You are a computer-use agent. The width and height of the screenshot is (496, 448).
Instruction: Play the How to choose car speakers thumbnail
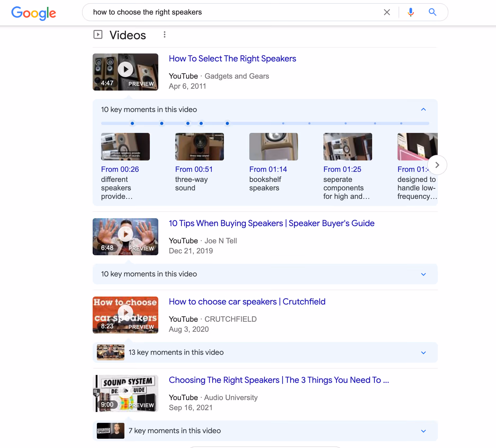(x=125, y=315)
